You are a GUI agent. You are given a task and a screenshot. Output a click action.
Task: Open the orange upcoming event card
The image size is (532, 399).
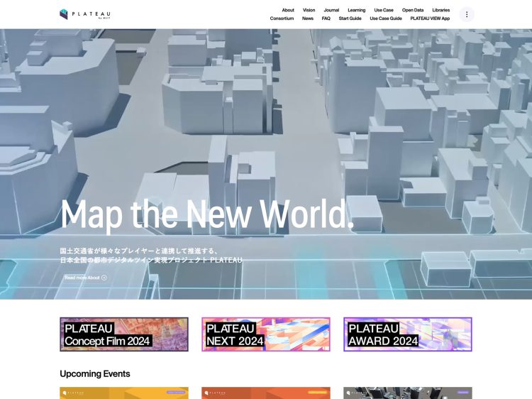(266, 393)
